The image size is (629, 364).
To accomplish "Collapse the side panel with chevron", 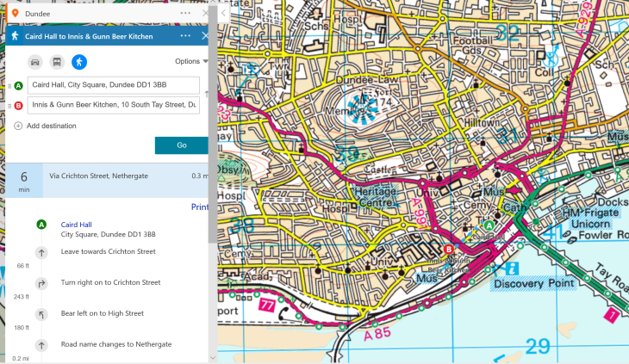I will pyautogui.click(x=224, y=14).
